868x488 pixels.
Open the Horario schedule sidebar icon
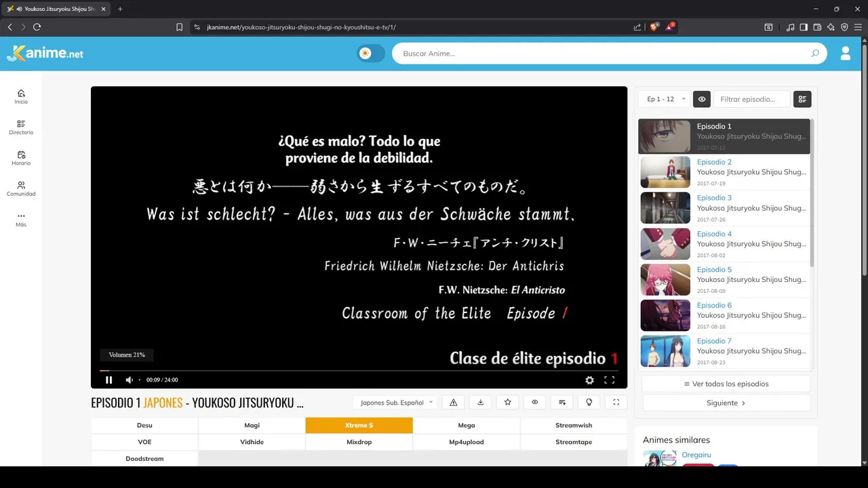tap(21, 158)
